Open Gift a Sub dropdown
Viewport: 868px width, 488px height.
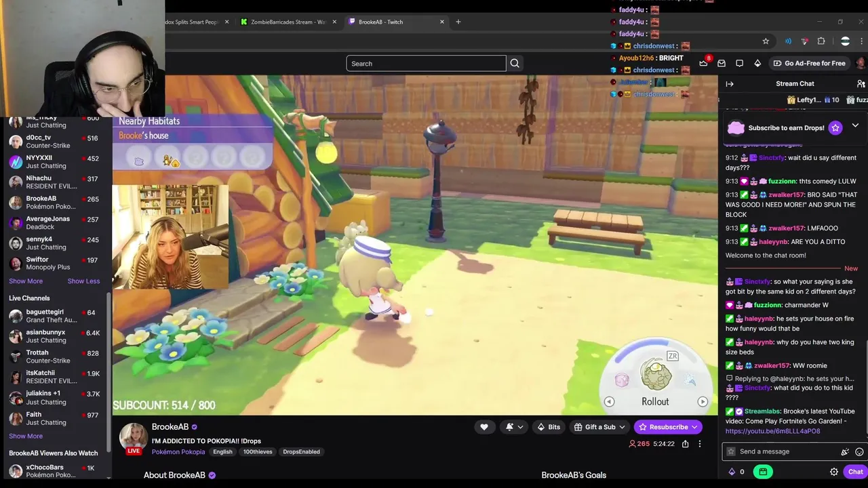click(x=599, y=427)
